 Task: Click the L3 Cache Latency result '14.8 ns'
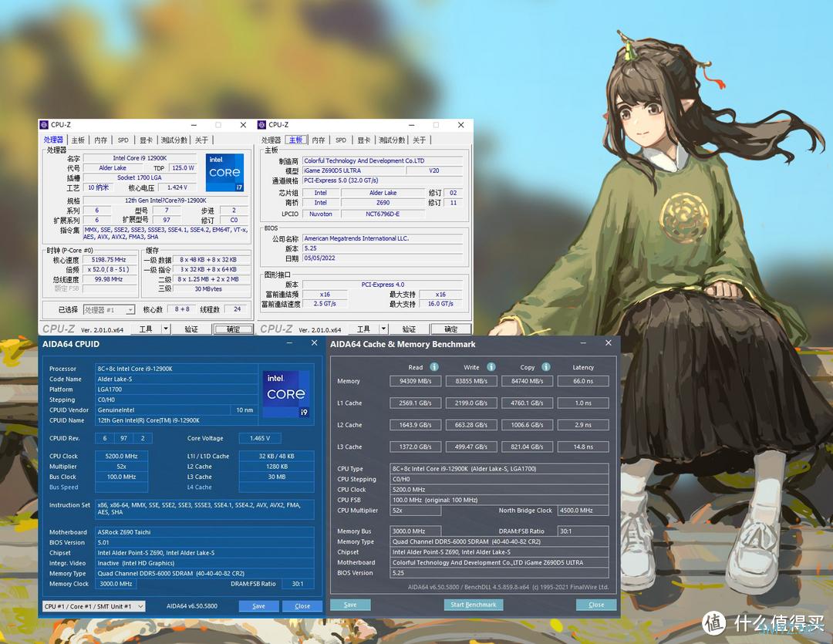point(583,447)
